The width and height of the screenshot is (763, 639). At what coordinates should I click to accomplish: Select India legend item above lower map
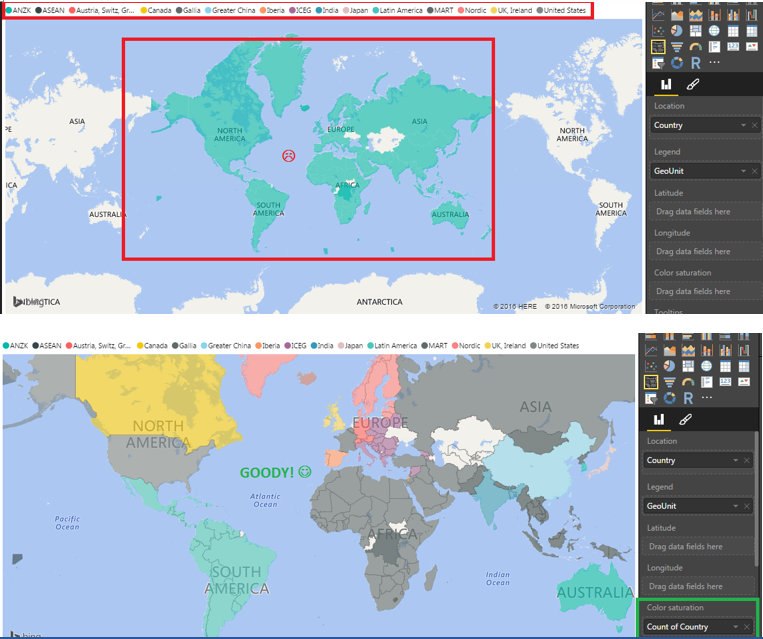[x=322, y=346]
